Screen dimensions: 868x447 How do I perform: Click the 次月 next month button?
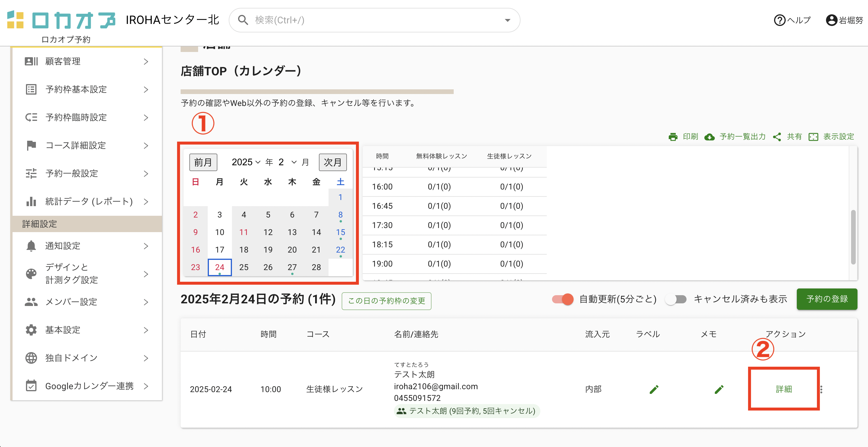click(x=332, y=162)
